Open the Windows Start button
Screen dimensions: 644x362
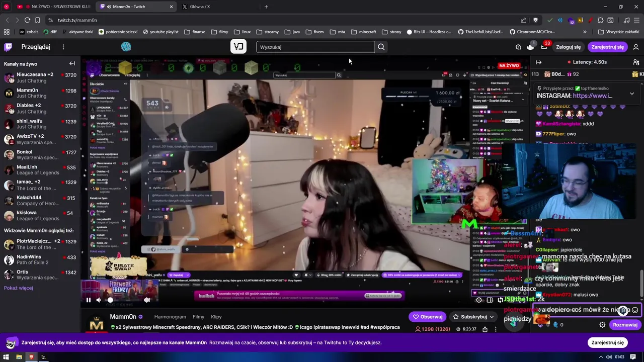7,357
